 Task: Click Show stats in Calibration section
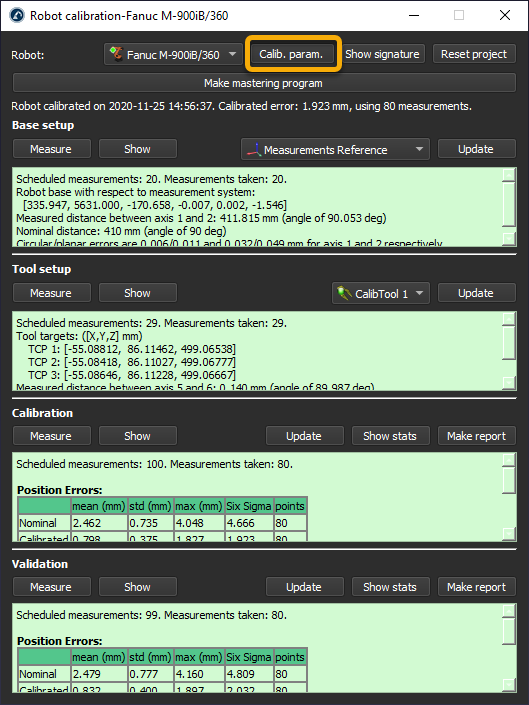(x=390, y=436)
